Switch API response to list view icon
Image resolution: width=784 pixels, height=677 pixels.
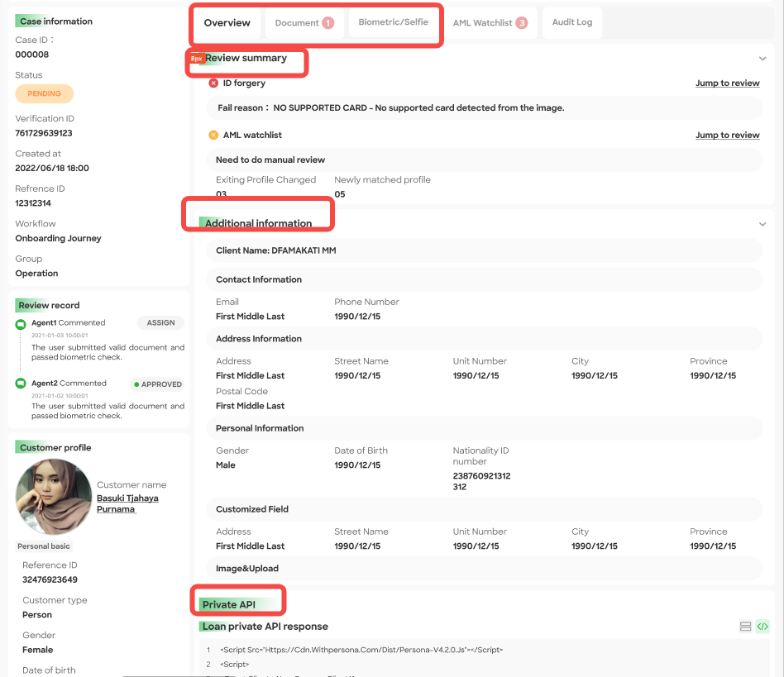click(x=745, y=627)
